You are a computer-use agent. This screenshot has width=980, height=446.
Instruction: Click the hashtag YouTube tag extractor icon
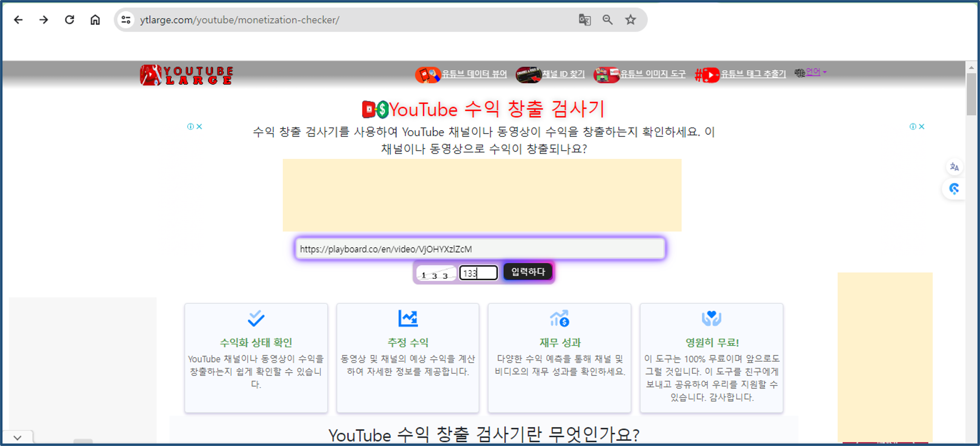(x=707, y=75)
